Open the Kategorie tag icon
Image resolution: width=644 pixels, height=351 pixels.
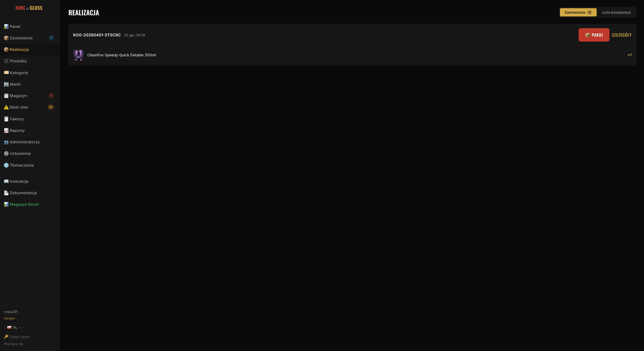point(6,73)
